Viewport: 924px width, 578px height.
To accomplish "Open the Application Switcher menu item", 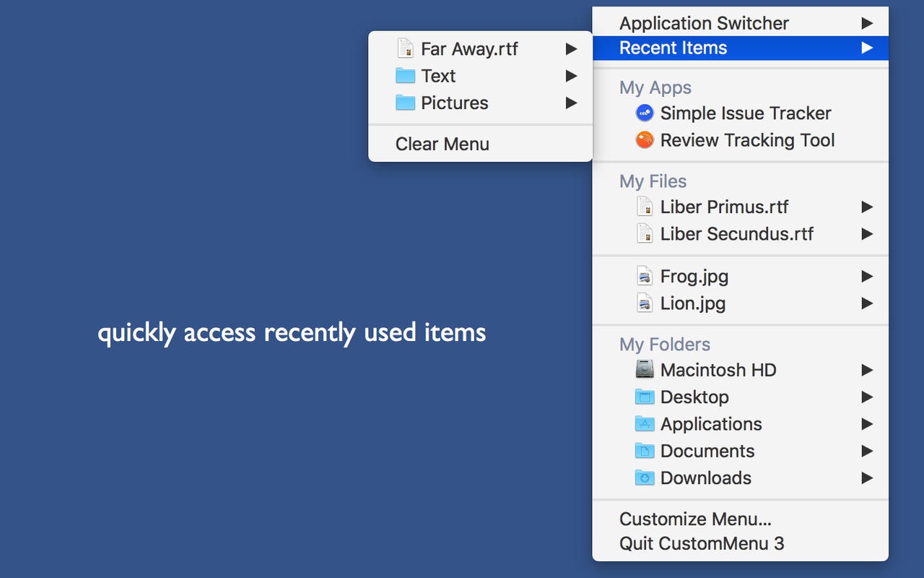I will 740,23.
